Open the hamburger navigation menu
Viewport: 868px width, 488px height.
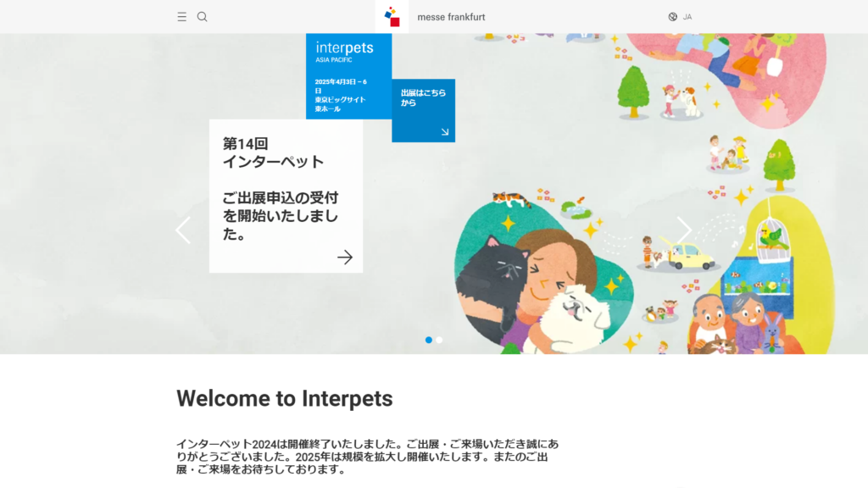[181, 17]
